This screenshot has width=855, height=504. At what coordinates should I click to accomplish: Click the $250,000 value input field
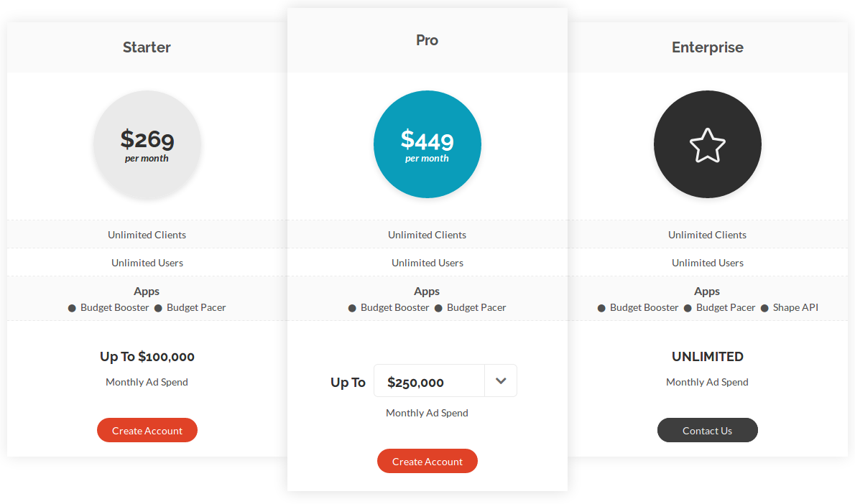pos(429,381)
